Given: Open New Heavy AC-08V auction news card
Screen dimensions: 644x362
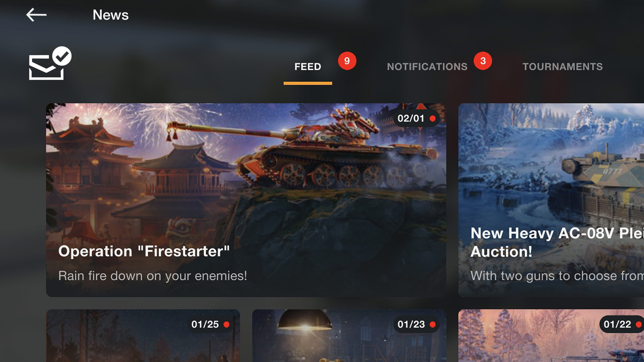Looking at the screenshot, I should coord(551,200).
